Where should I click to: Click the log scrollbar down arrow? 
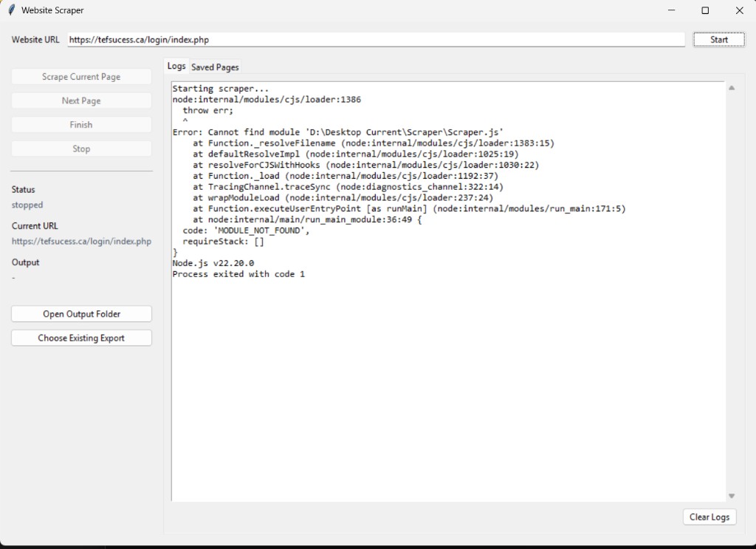coord(732,496)
